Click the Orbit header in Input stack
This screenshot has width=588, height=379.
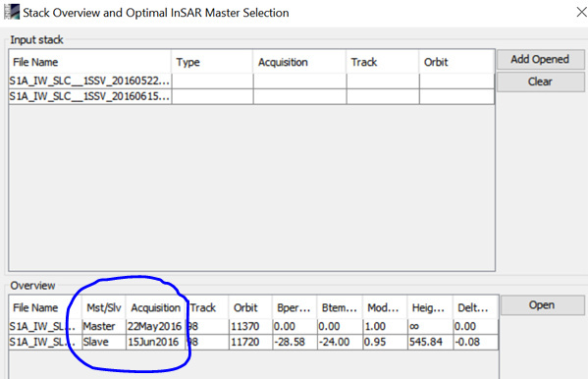coord(456,62)
